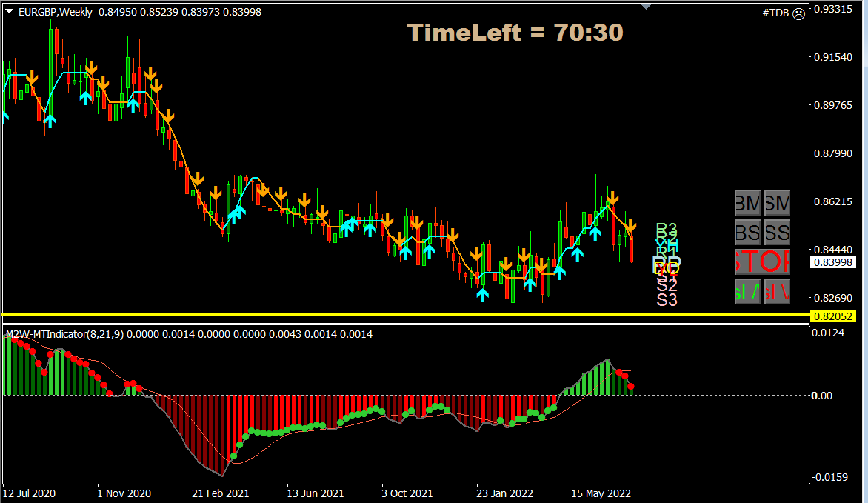Click the #TDB label
868x503 pixels.
775,13
